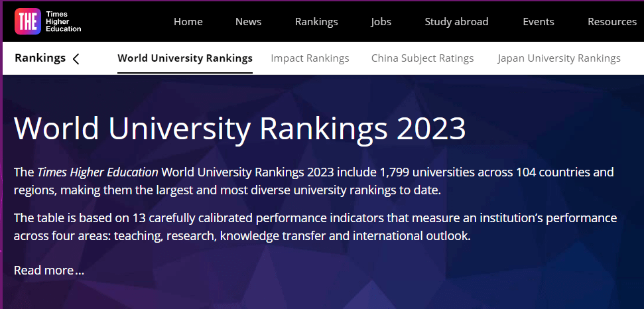Go to the Jobs section
The height and width of the screenshot is (309, 644).
point(381,22)
